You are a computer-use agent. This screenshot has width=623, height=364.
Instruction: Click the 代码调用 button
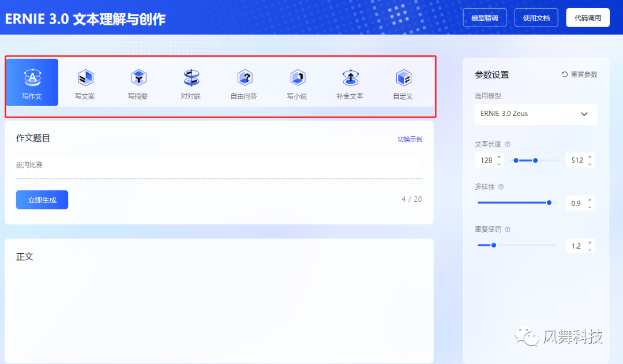point(588,18)
